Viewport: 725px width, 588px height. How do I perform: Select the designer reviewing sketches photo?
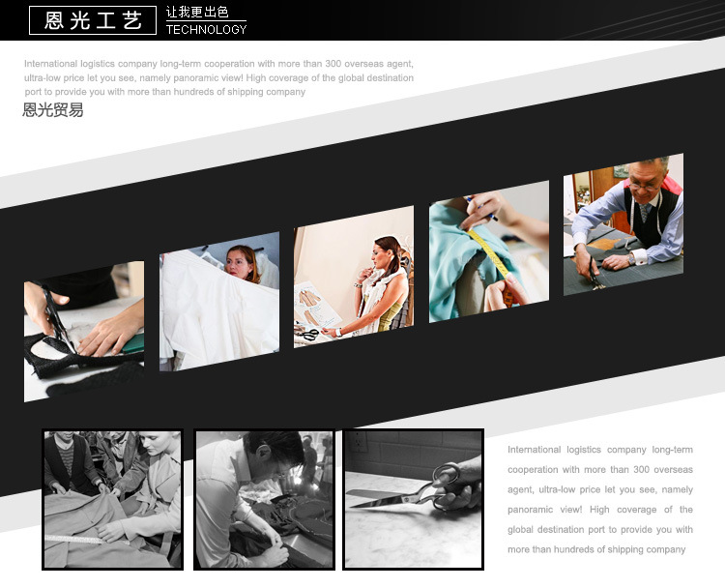pos(354,278)
